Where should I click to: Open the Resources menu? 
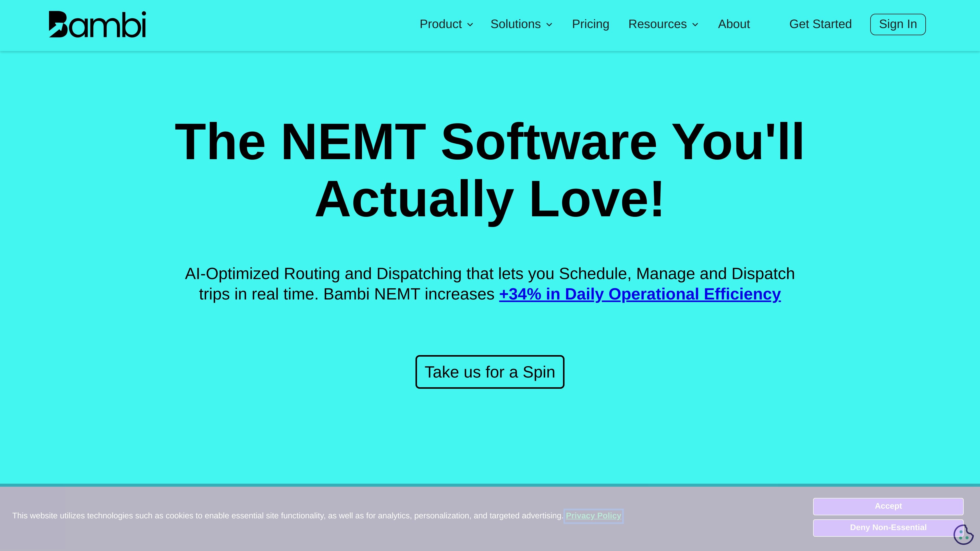(x=657, y=24)
